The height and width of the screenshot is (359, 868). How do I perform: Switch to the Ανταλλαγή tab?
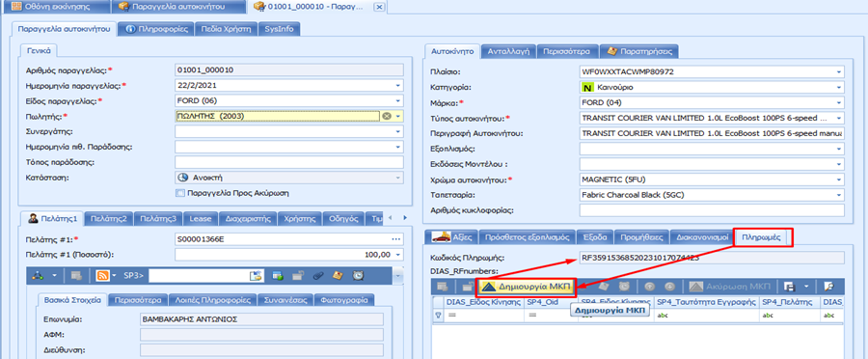508,51
